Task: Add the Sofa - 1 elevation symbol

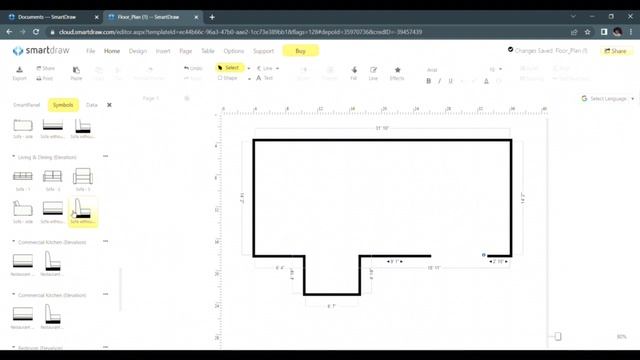Action: click(23, 180)
